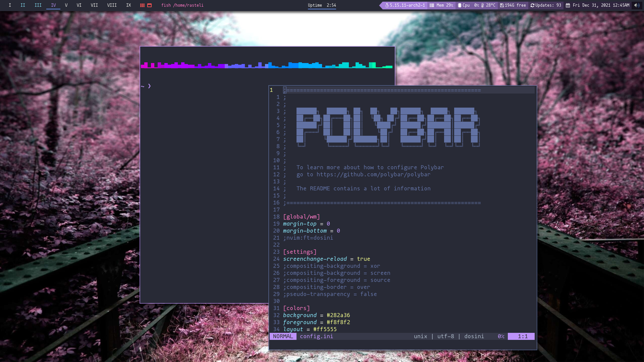Click the red window layout icon

pyautogui.click(x=150, y=5)
